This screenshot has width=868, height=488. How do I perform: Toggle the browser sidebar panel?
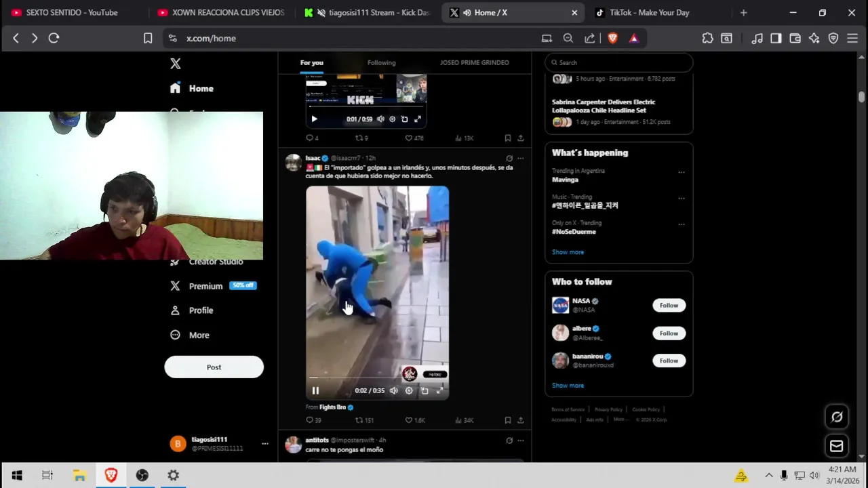pyautogui.click(x=776, y=39)
